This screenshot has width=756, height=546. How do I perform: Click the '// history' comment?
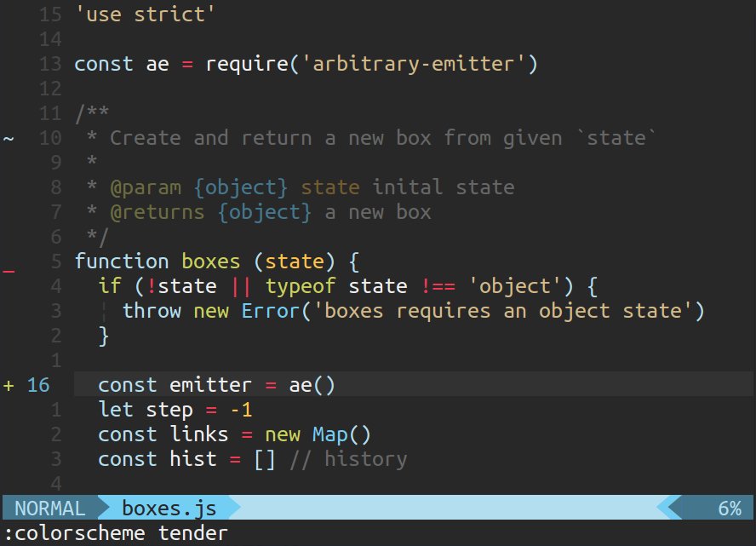[x=348, y=459]
